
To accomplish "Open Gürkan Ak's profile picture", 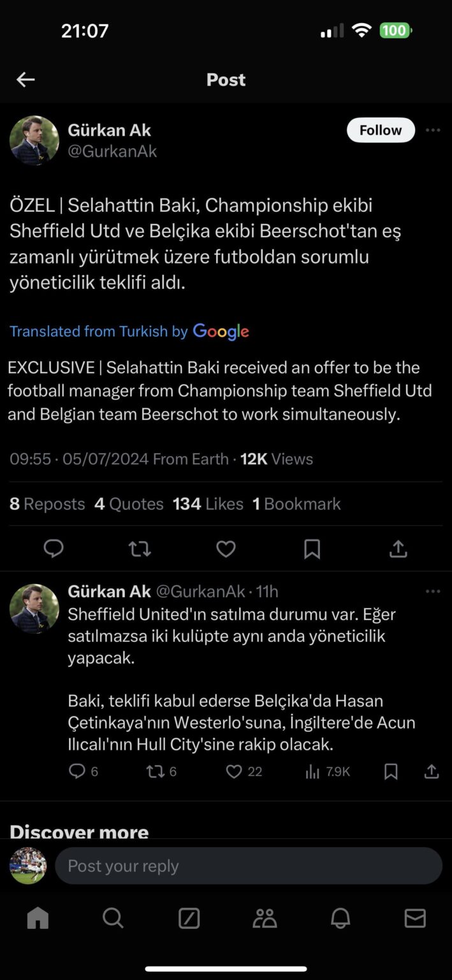I will tap(34, 140).
